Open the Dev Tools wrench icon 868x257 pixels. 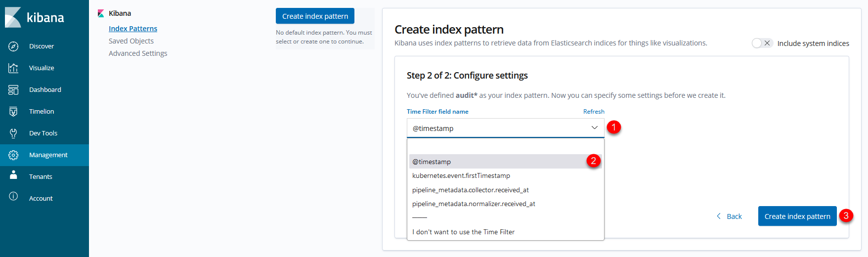tap(13, 133)
